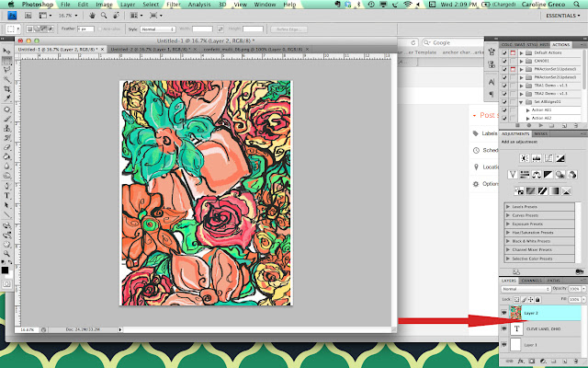
Task: Click Layer 2 thumbnail
Action: pyautogui.click(x=516, y=313)
